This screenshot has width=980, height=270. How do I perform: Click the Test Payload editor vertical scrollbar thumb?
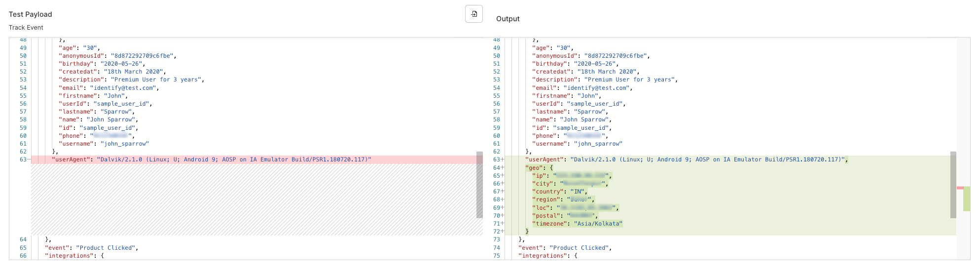(479, 185)
